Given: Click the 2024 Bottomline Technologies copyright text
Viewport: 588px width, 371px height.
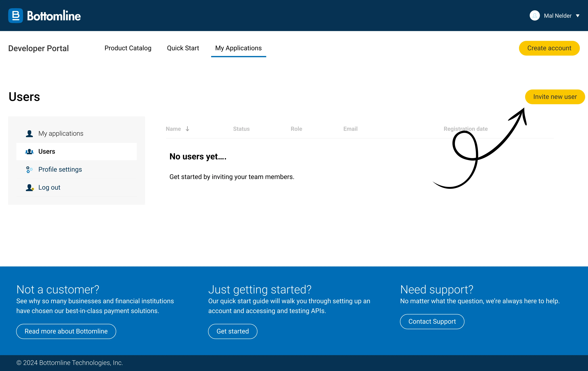Looking at the screenshot, I should pyautogui.click(x=70, y=363).
